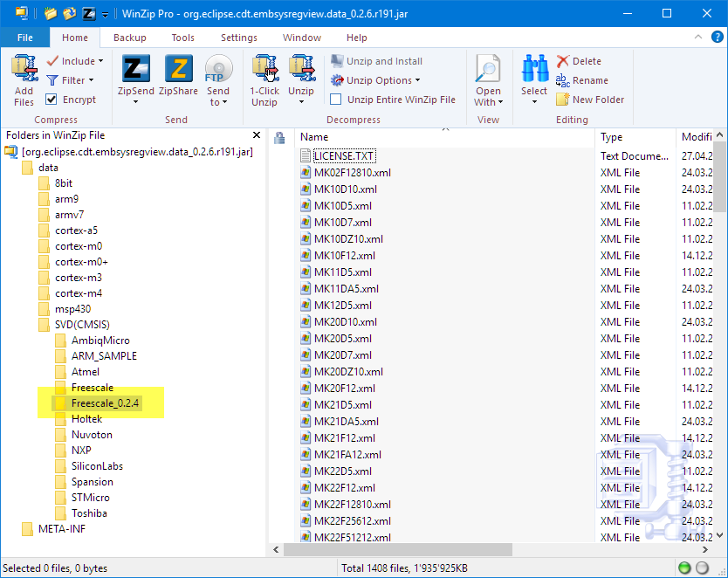728x578 pixels.
Task: Click the 1-Click Unzip icon
Action: (x=264, y=70)
